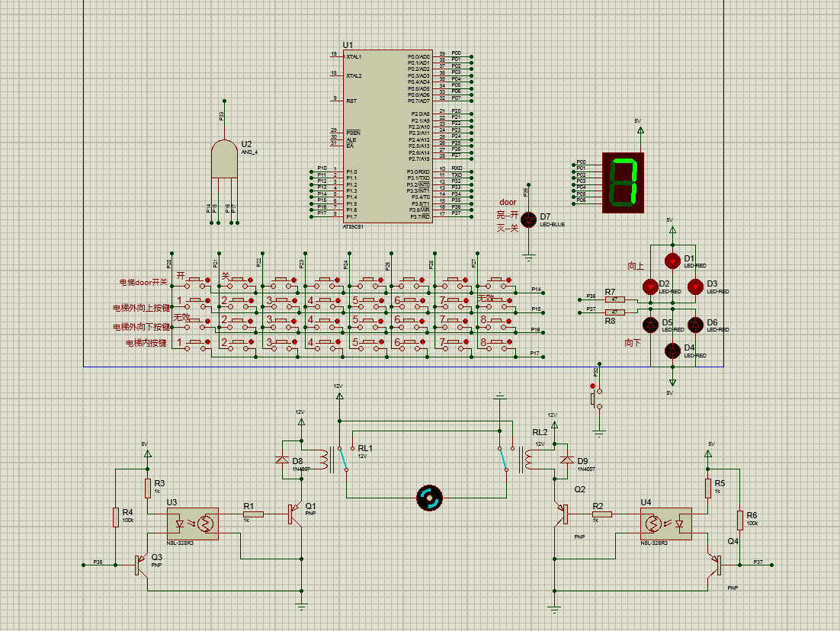This screenshot has height=631, width=840.
Task: Select resistor R3 1k
Action: click(x=148, y=488)
